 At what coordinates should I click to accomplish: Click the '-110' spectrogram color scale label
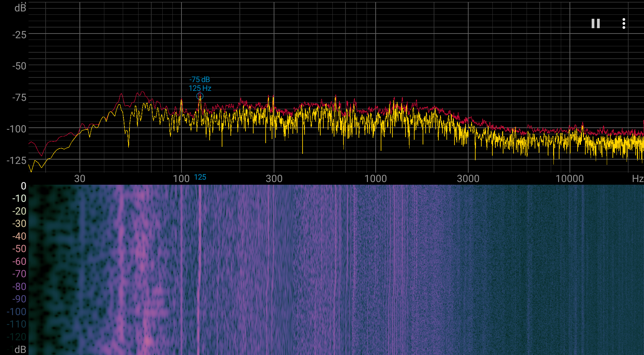point(16,324)
